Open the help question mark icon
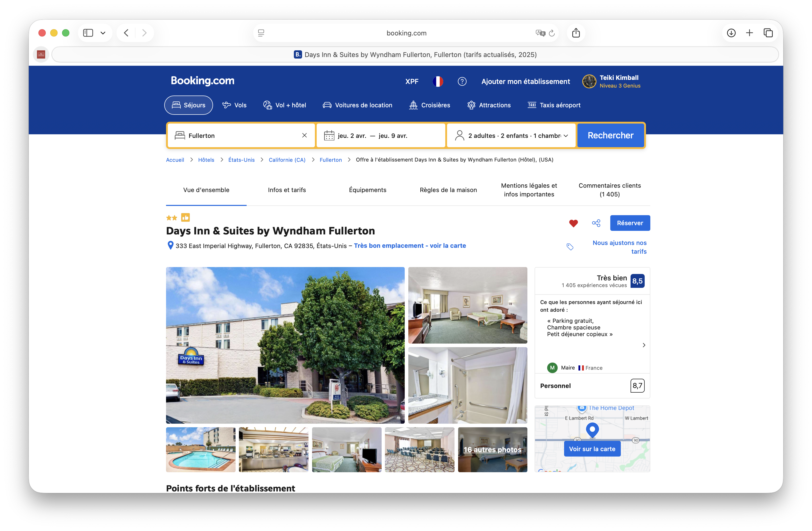Screen dimensions: 812x531 462,82
